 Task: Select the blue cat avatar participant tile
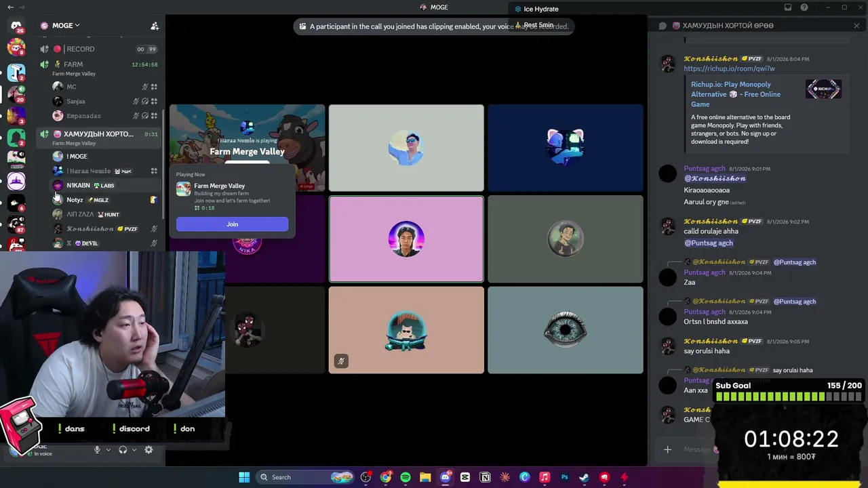pyautogui.click(x=565, y=148)
